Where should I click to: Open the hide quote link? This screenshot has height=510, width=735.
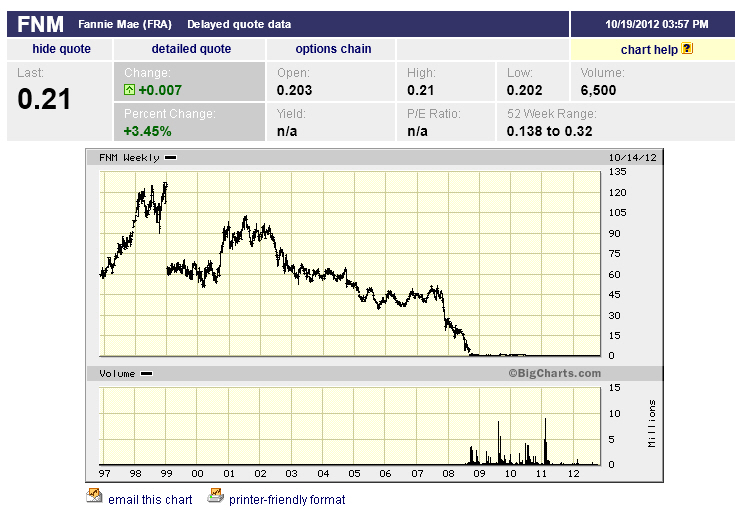(61, 49)
